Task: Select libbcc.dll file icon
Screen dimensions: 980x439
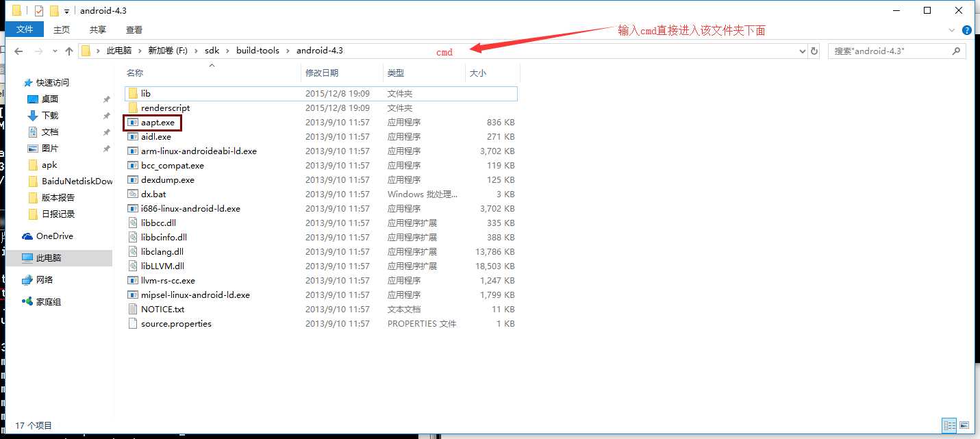Action: pyautogui.click(x=133, y=223)
